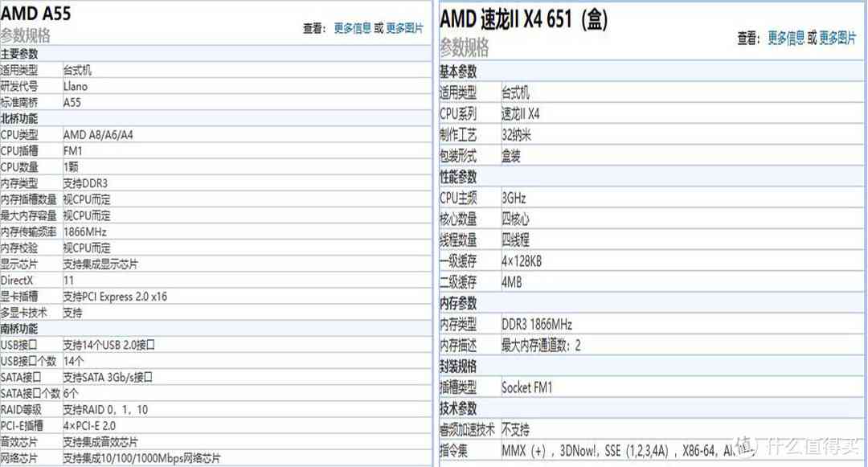This screenshot has height=467, width=868.
Task: Click the CPU主频 3GHz value
Action: coord(514,197)
